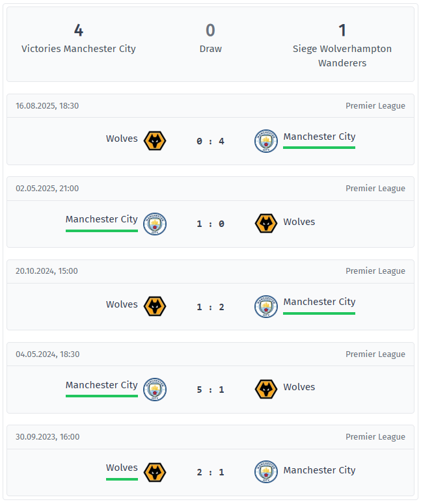Open Manchester City link in 16.08.2025 match
The image size is (421, 504).
click(319, 137)
